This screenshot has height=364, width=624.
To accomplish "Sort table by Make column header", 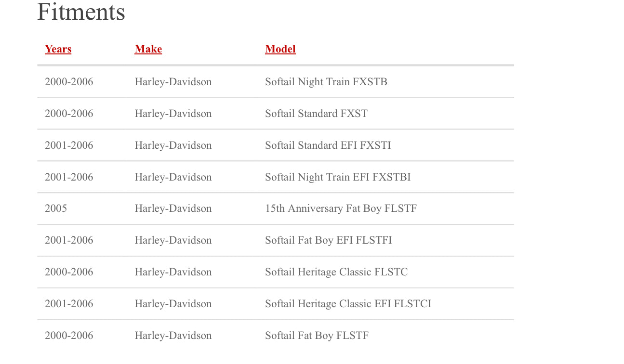I will [148, 49].
